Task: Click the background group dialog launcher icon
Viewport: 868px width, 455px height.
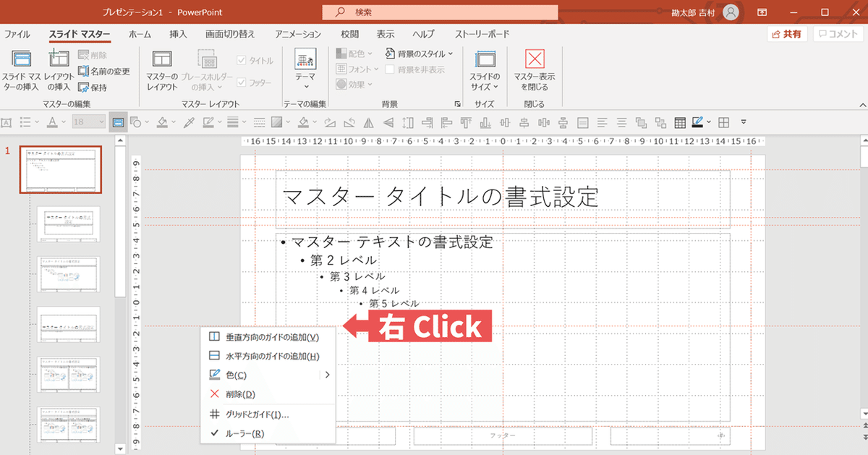Action: pyautogui.click(x=456, y=104)
